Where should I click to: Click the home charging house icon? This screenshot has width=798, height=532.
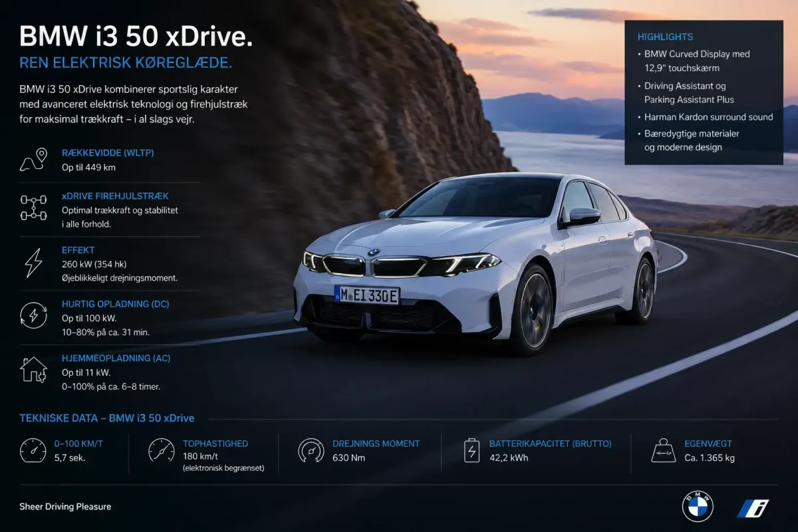(x=33, y=370)
